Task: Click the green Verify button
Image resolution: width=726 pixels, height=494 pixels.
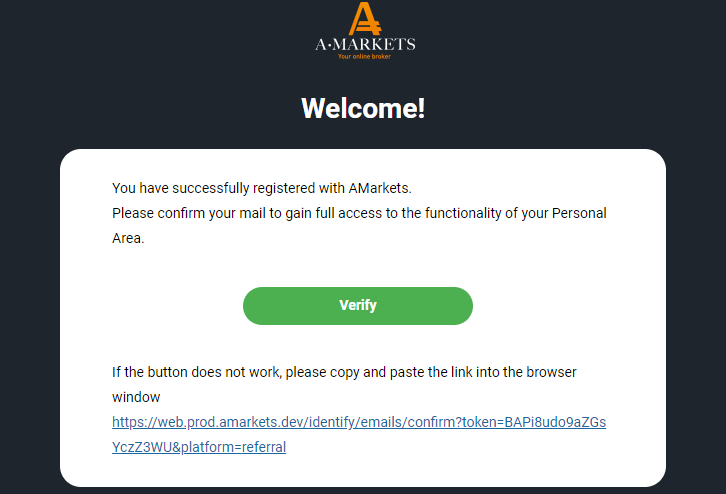Action: (358, 306)
